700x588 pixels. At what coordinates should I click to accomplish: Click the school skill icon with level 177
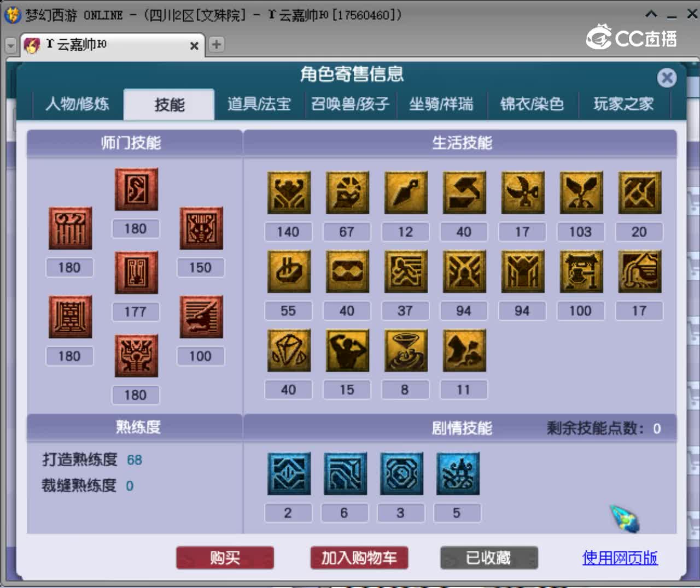coord(136,272)
